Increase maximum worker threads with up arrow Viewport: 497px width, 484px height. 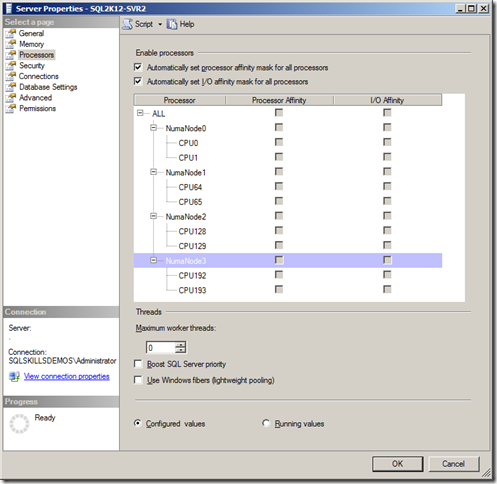click(181, 344)
